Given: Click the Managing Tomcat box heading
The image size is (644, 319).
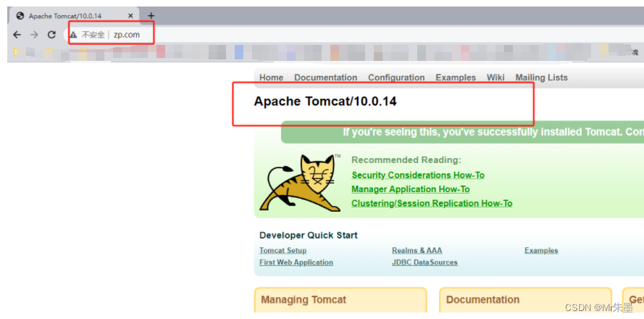Looking at the screenshot, I should pyautogui.click(x=304, y=299).
